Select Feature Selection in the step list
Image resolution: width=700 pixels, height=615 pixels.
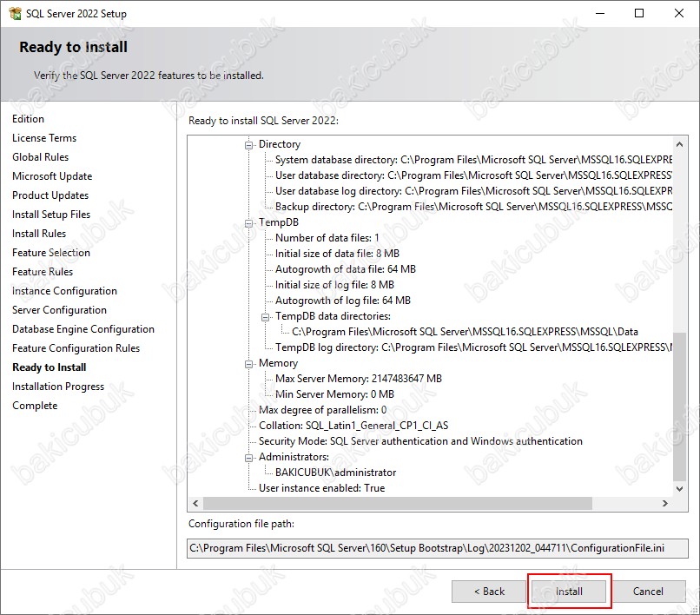[x=51, y=253]
